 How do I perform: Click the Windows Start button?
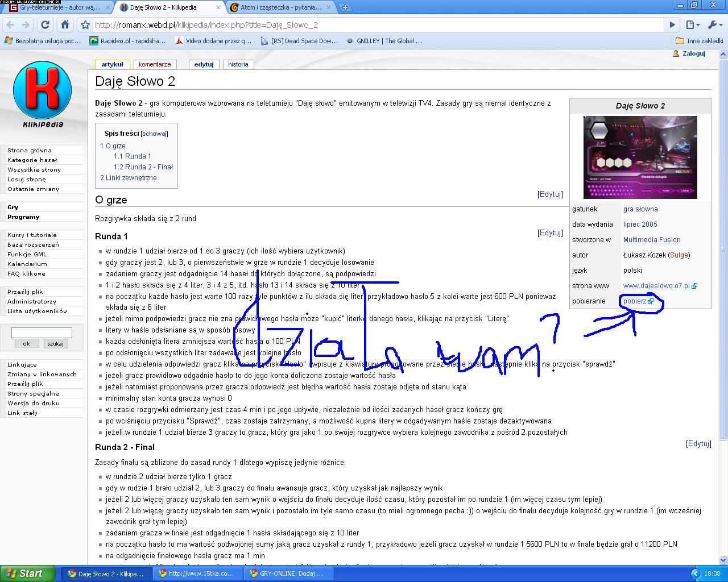[27, 573]
